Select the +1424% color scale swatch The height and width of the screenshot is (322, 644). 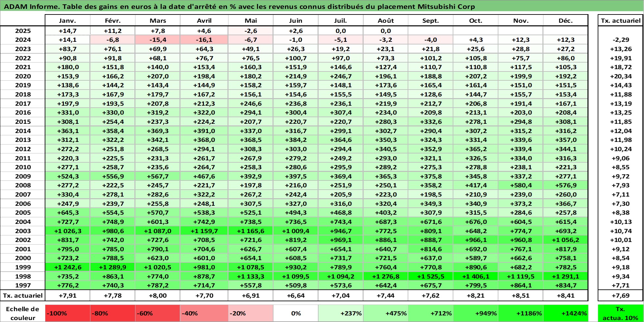(565, 313)
